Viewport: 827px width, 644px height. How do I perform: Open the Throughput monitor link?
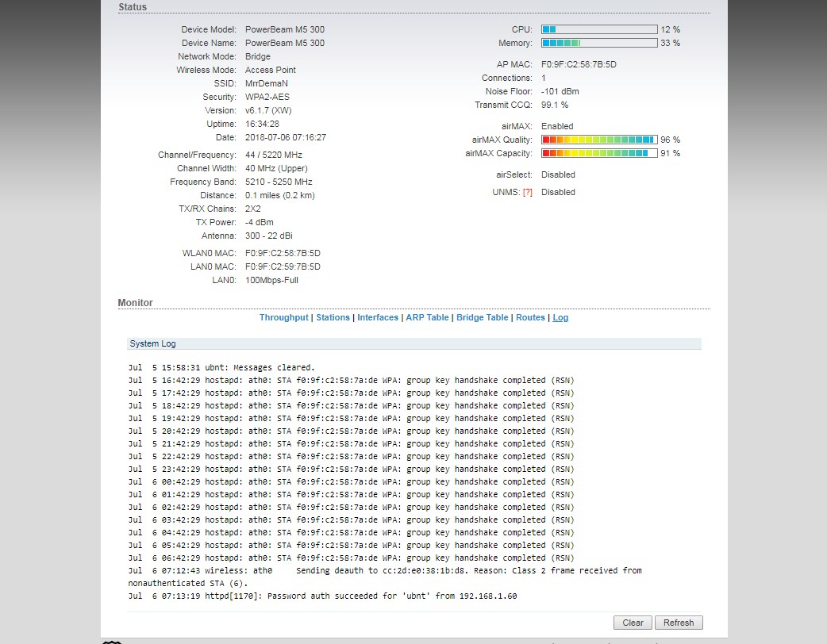pos(284,317)
